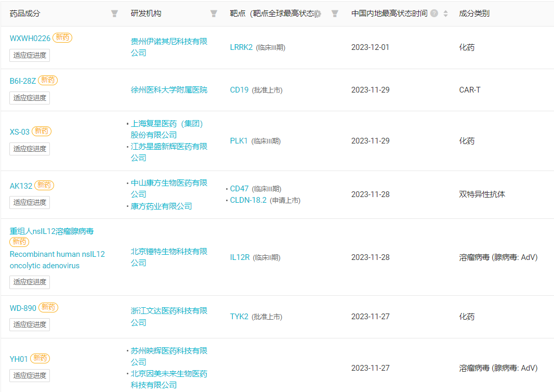Screen dimensions: 554x392
Task: Click 适应症进度 for B6I-28Z
Action: click(x=30, y=98)
